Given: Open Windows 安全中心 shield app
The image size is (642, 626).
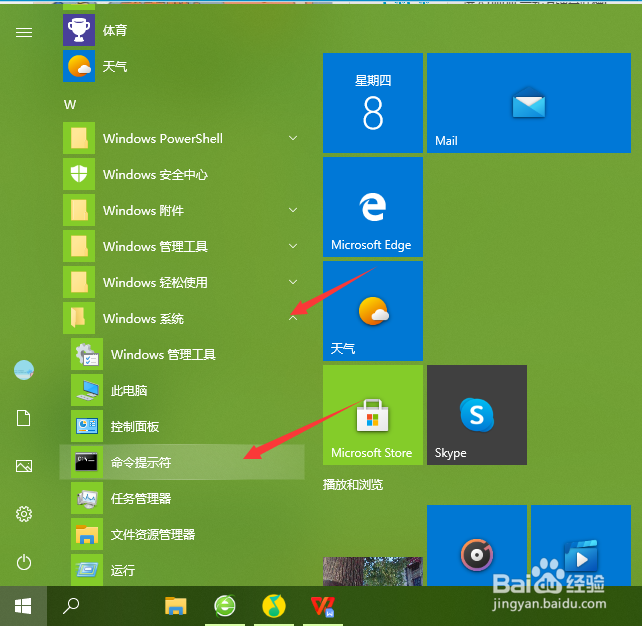Looking at the screenshot, I should (183, 174).
